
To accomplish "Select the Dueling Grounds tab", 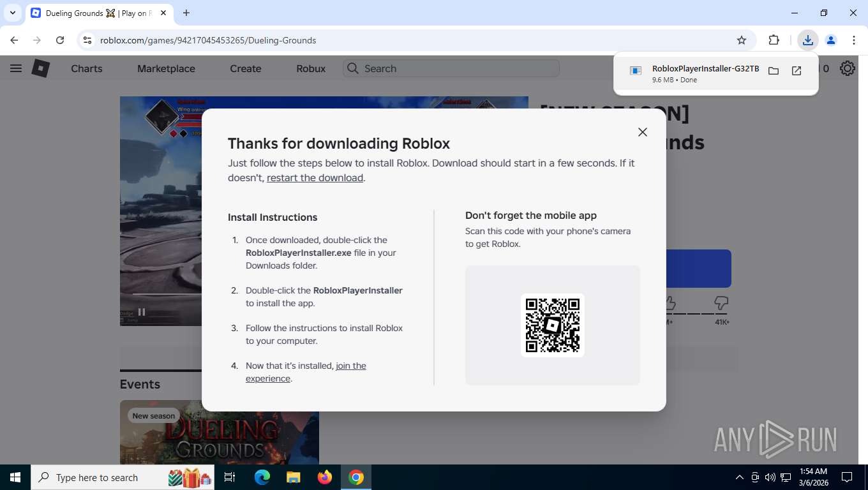I will [x=99, y=13].
